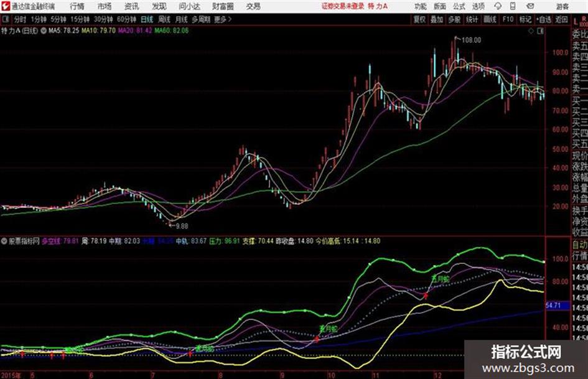Click the diamond icon above the price axis
This screenshot has height=379, width=588.
click(x=531, y=31)
